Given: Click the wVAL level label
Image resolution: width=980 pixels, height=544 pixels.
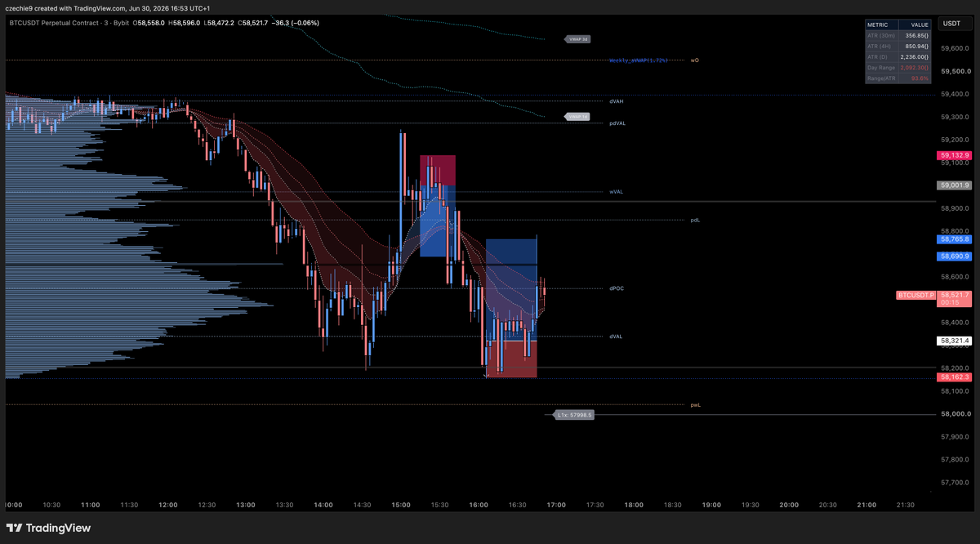Looking at the screenshot, I should point(616,192).
